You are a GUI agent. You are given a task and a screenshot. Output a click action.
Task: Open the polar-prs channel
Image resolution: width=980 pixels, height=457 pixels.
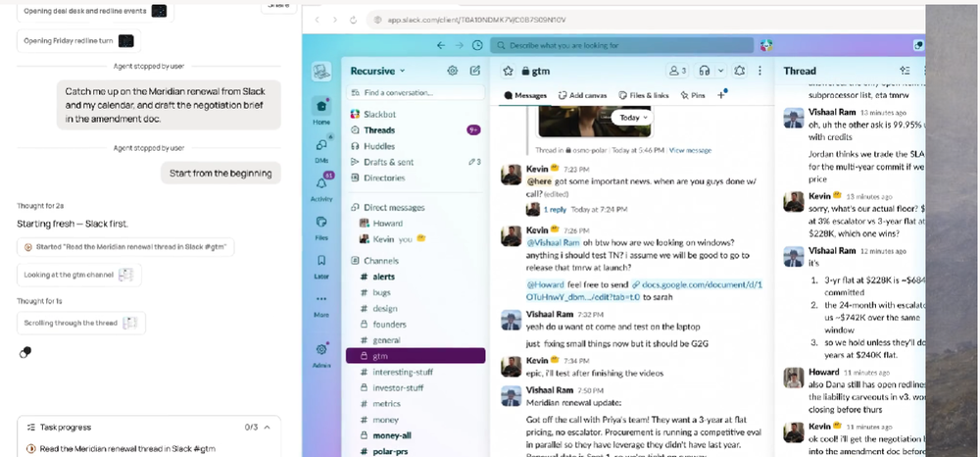415,451
